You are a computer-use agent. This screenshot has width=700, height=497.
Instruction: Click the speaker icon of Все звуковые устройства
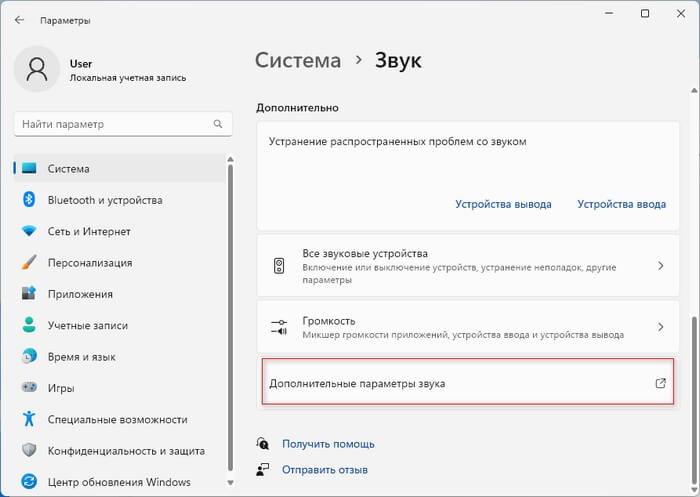click(279, 266)
